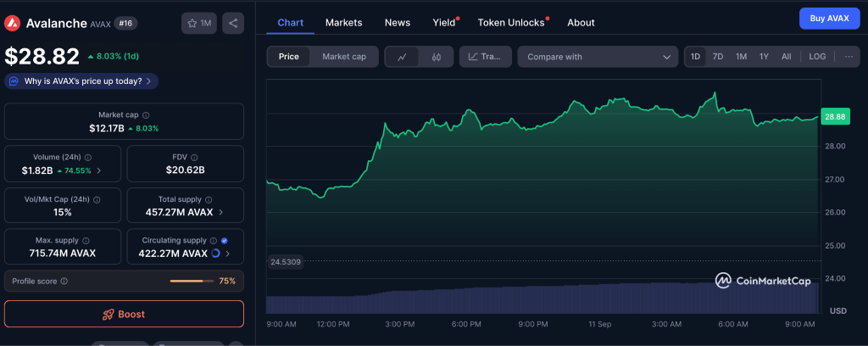
Task: Click the rocket icon on the Boost button
Action: [108, 315]
